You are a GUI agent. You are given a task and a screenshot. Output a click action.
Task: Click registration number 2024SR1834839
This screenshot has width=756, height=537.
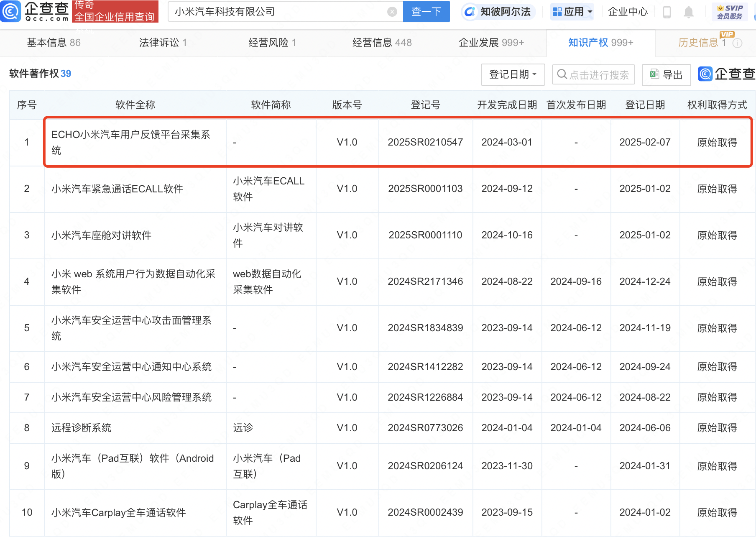click(425, 328)
